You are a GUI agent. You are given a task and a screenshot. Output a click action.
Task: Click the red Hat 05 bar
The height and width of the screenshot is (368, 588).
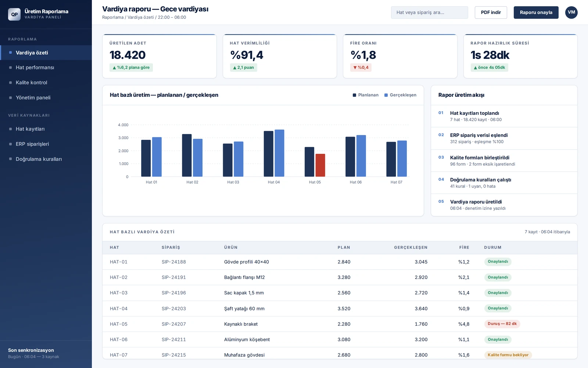tap(320, 165)
